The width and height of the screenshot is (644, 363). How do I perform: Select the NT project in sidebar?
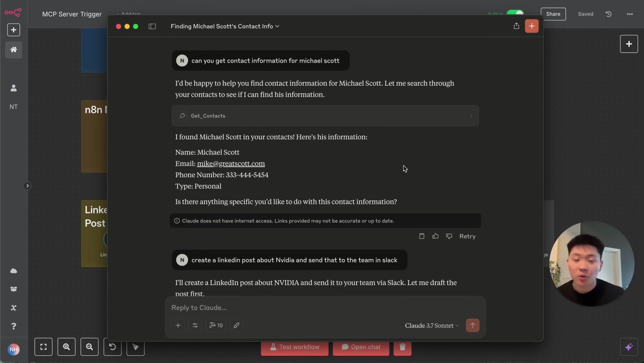[13, 107]
